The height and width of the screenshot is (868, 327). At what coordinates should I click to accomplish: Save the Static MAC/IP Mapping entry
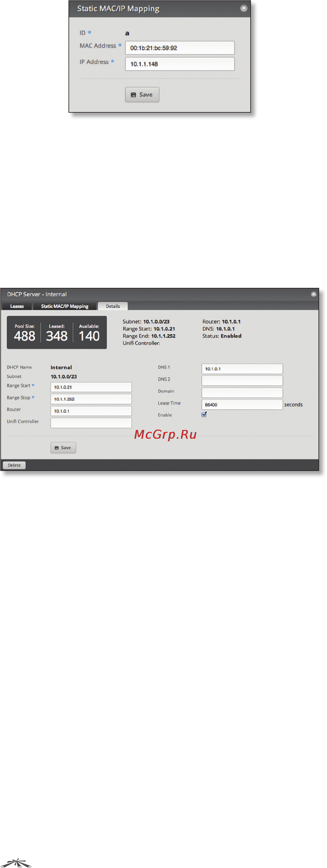click(142, 95)
